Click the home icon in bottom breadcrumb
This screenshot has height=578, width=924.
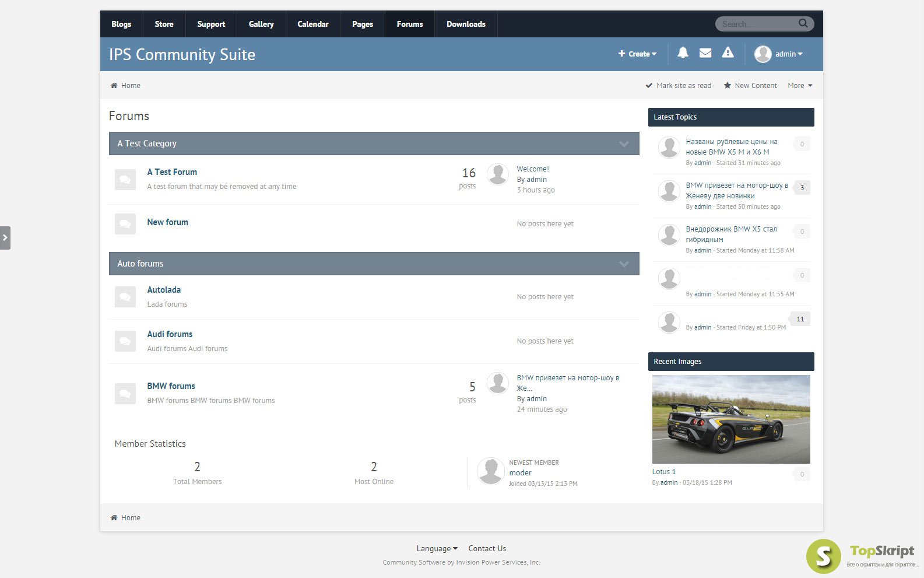(114, 517)
